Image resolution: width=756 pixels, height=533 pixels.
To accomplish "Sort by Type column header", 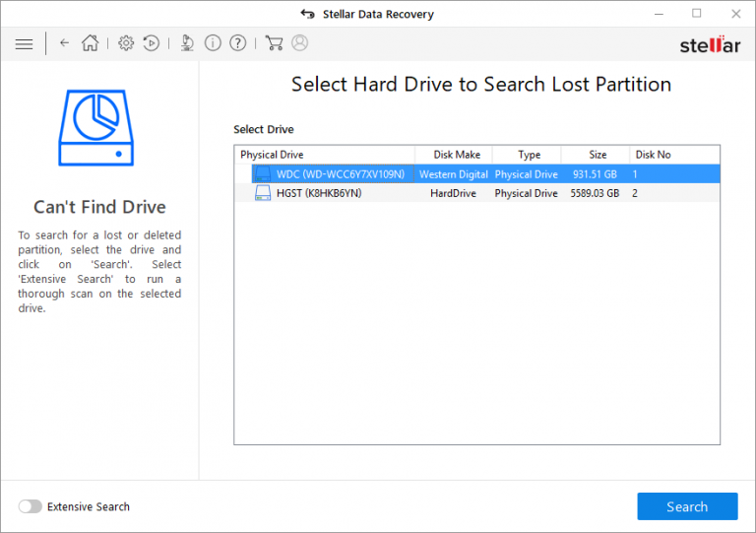I will [x=527, y=155].
